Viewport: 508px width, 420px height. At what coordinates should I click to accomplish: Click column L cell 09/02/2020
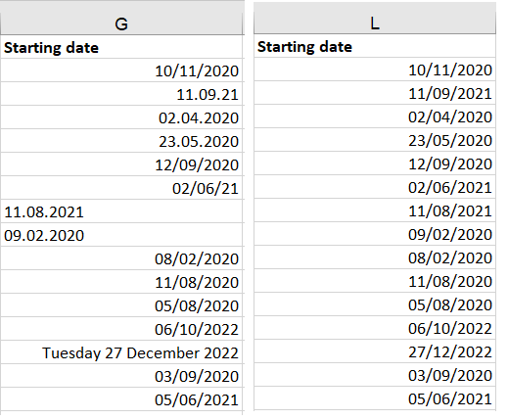coord(375,234)
